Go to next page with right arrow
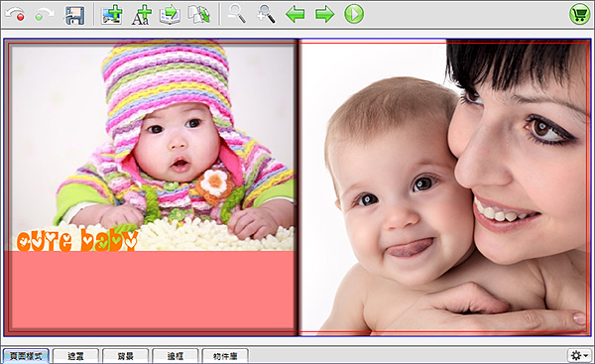The width and height of the screenshot is (595, 364). tap(325, 15)
